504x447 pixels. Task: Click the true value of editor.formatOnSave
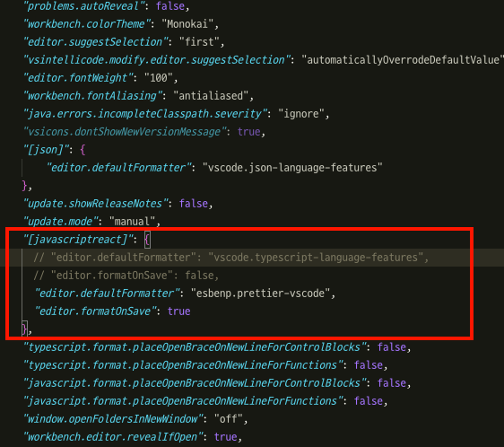tap(178, 311)
